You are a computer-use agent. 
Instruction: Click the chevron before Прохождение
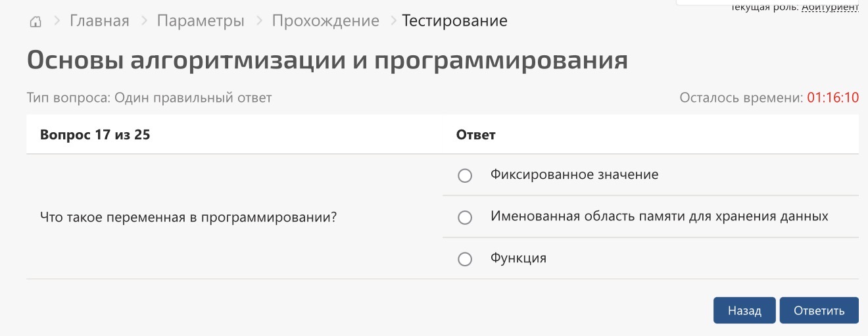click(258, 20)
